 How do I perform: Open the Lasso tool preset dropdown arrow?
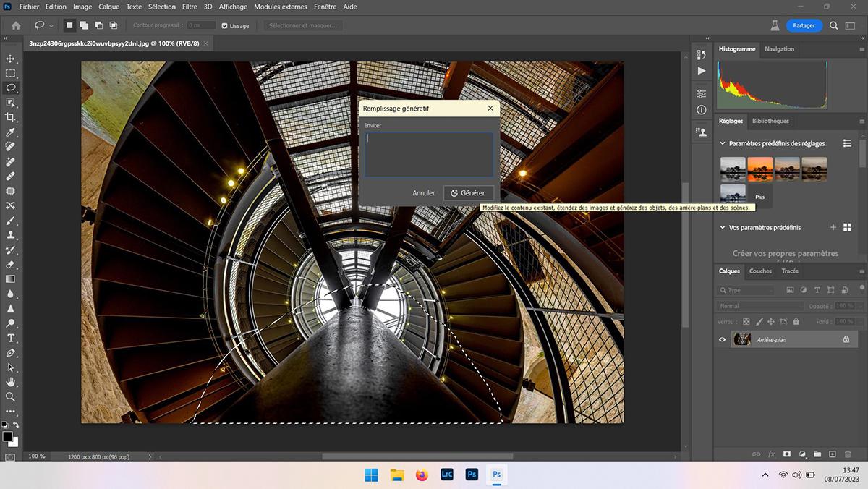click(51, 26)
